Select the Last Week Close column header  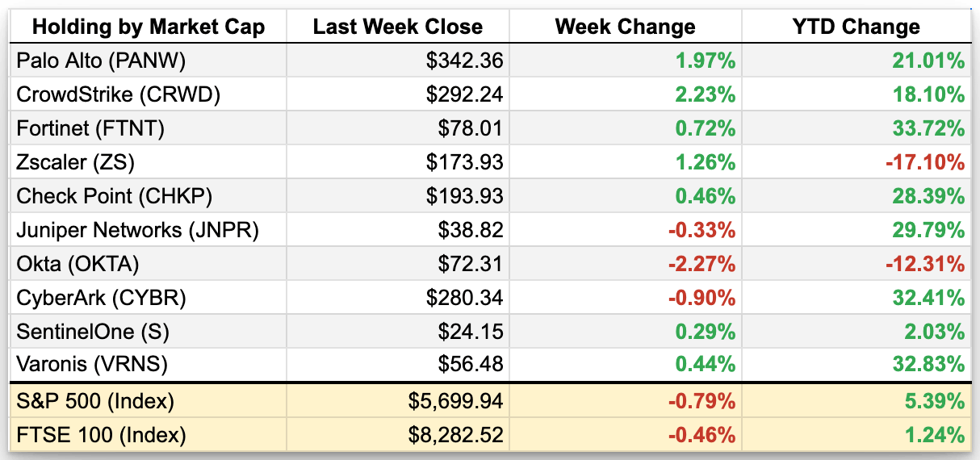pyautogui.click(x=397, y=27)
